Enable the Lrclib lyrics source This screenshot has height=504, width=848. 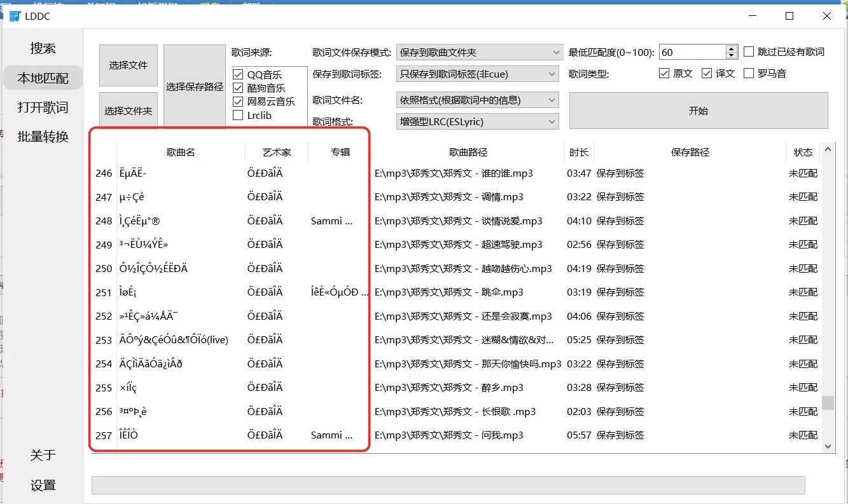tap(238, 115)
